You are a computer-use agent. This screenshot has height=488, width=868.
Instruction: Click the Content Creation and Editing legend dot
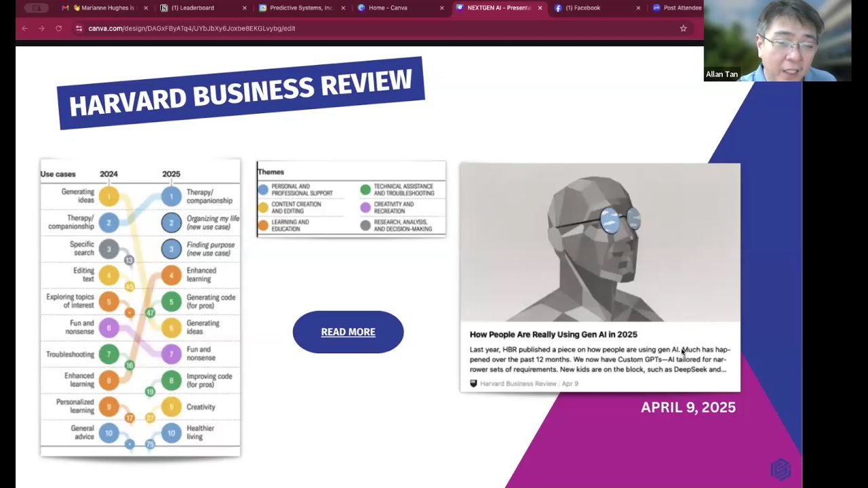click(x=263, y=207)
